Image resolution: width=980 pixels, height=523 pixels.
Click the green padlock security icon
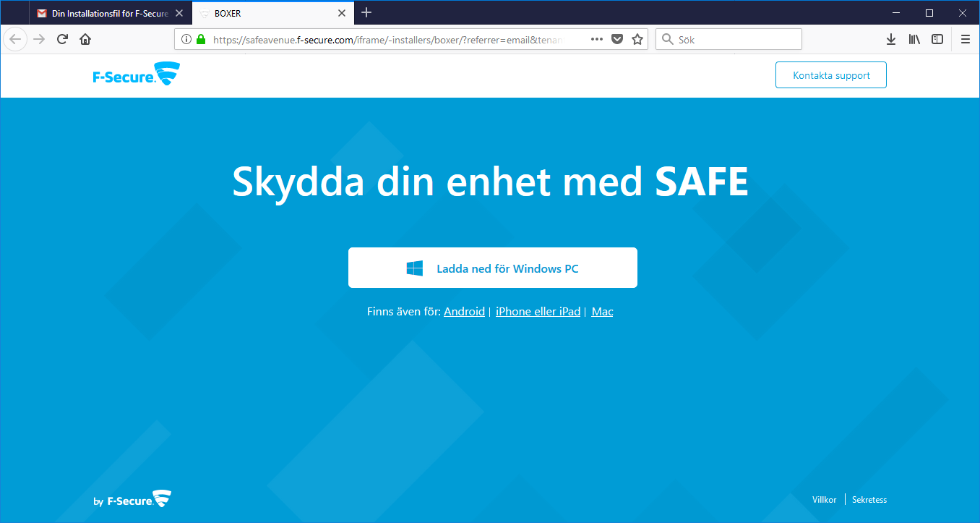[201, 39]
